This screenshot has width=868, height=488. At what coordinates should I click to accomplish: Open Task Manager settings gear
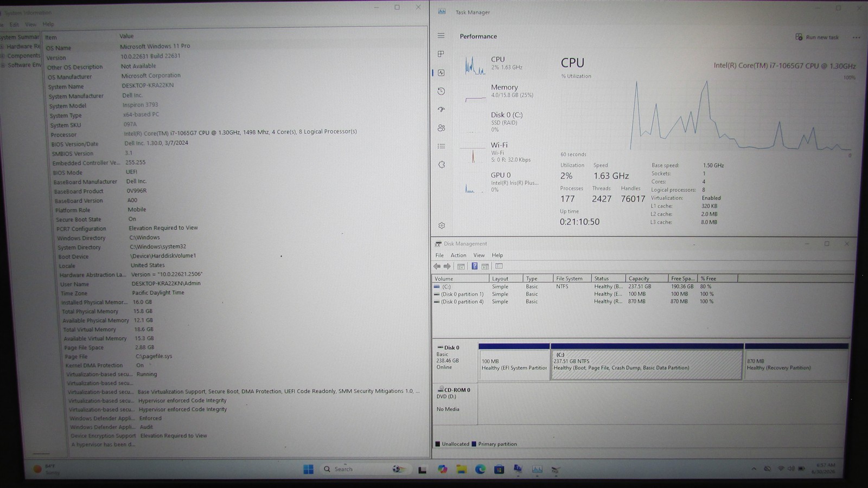tap(441, 226)
